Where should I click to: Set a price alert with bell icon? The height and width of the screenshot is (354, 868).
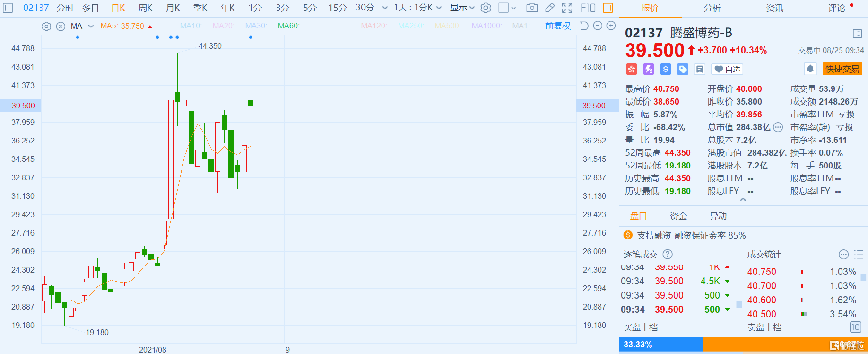pyautogui.click(x=810, y=69)
